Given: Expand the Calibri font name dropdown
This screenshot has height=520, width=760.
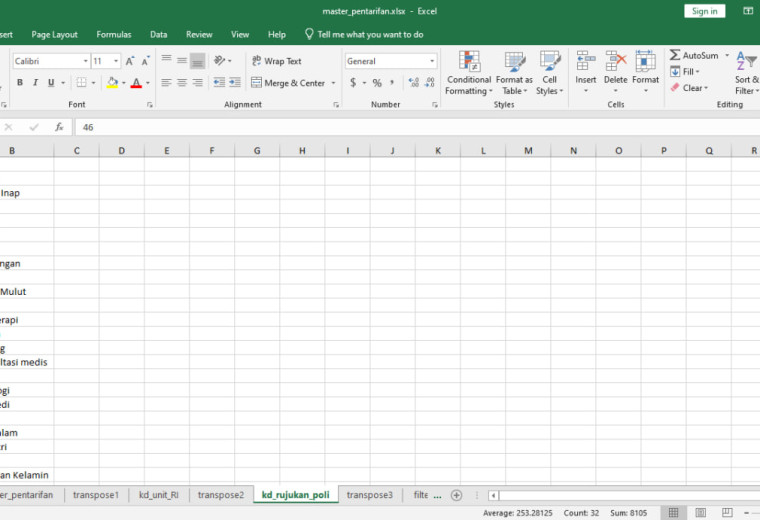Looking at the screenshot, I should coord(86,61).
